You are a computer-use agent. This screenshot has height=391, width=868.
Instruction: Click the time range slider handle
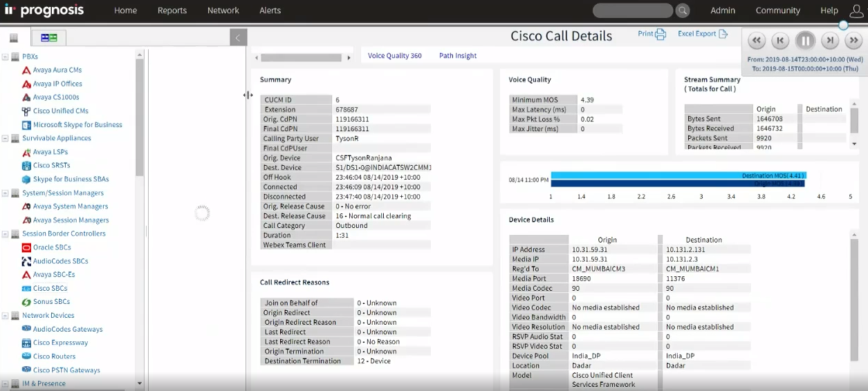[x=843, y=25]
